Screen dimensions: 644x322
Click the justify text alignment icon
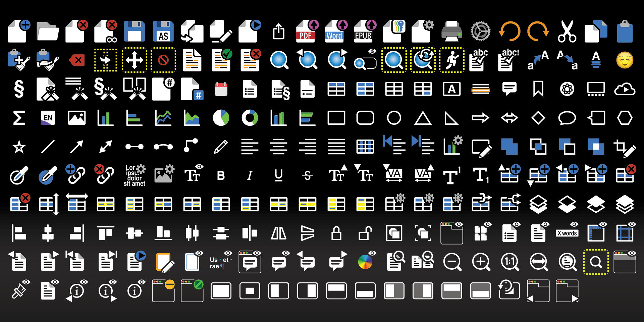[x=336, y=147]
